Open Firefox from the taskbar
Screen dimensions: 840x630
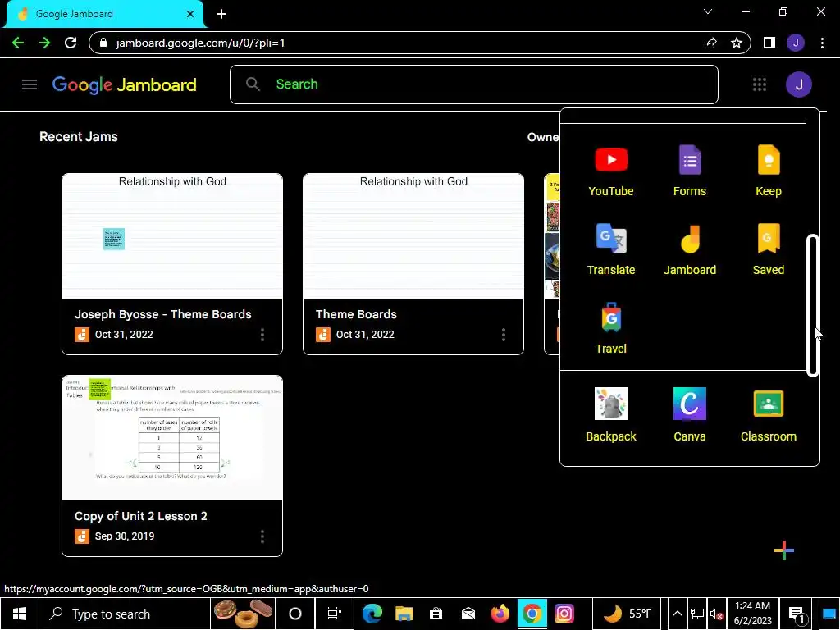pyautogui.click(x=500, y=614)
